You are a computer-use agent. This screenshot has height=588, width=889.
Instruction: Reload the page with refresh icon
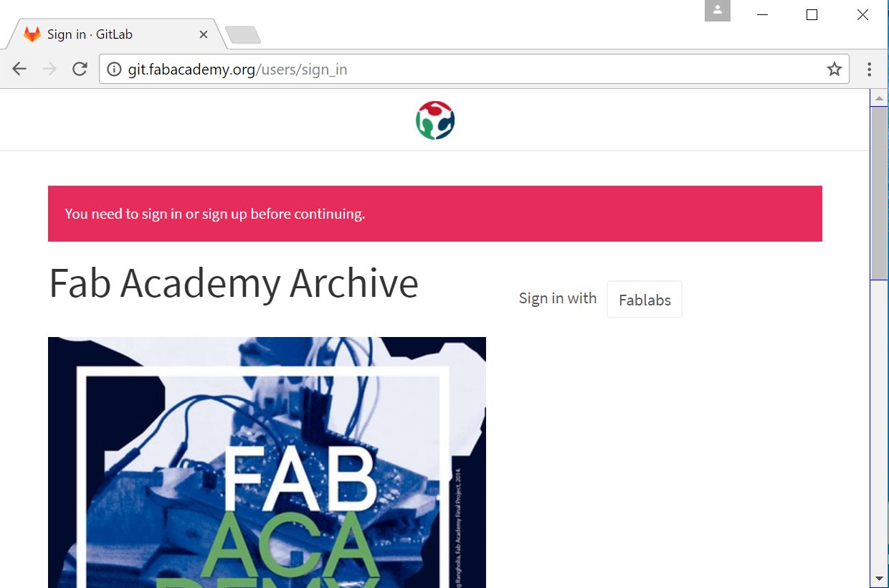80,69
